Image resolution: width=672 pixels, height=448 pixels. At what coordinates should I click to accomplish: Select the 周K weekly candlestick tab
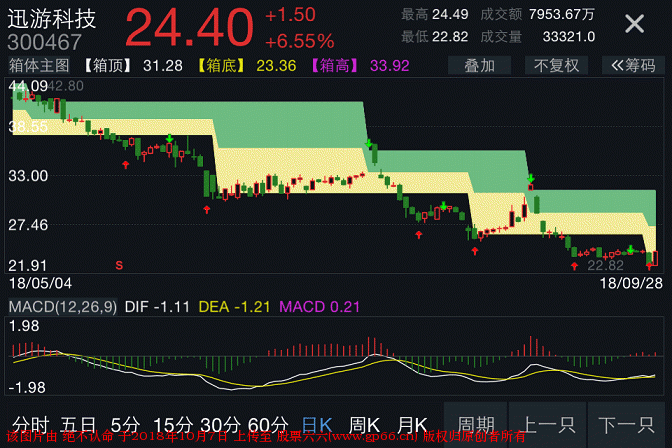click(x=364, y=425)
